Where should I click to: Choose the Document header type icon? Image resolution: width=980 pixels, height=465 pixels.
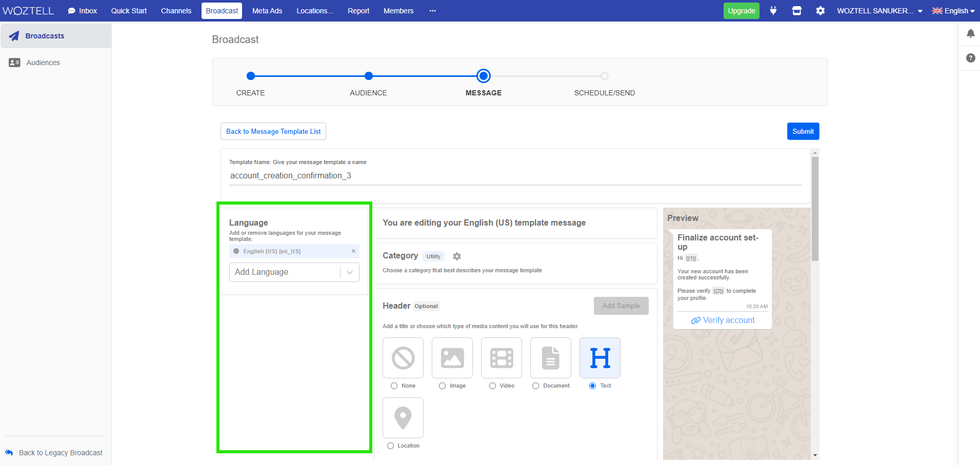click(x=550, y=358)
